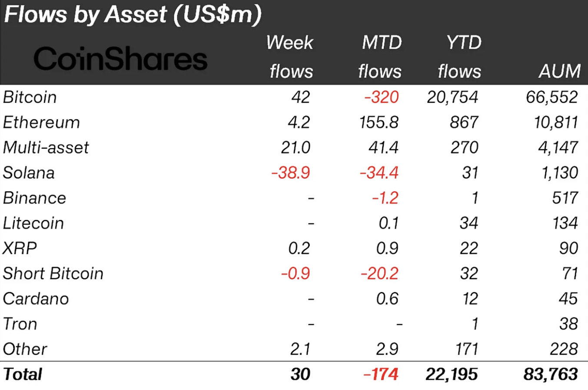Select the XRP row label
This screenshot has width=588, height=390.
click(20, 248)
